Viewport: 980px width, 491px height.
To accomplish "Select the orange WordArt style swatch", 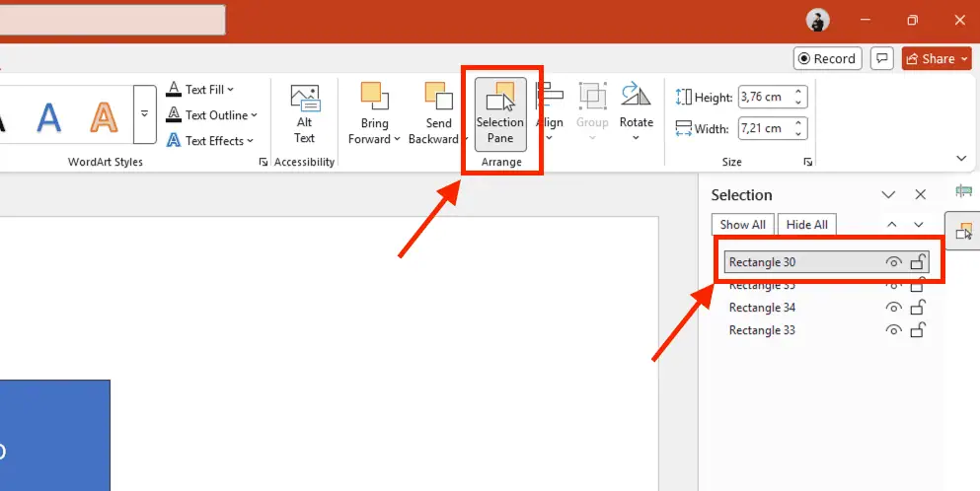I will (x=104, y=116).
